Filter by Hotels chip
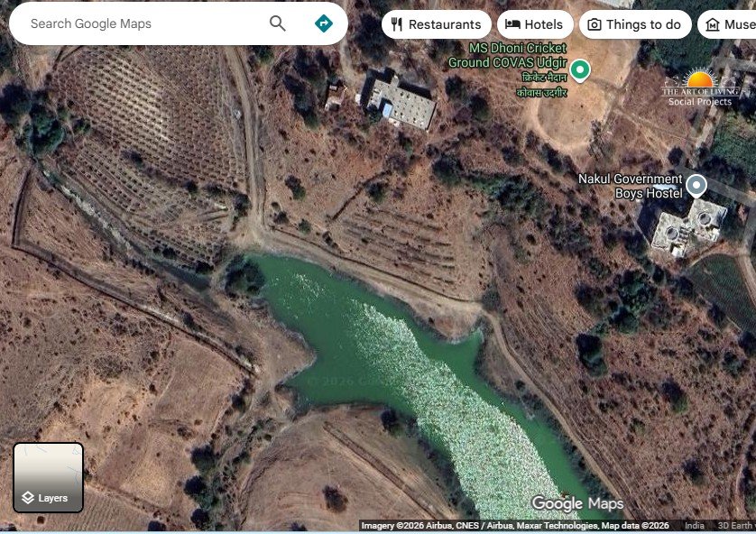The width and height of the screenshot is (756, 534). pos(535,24)
